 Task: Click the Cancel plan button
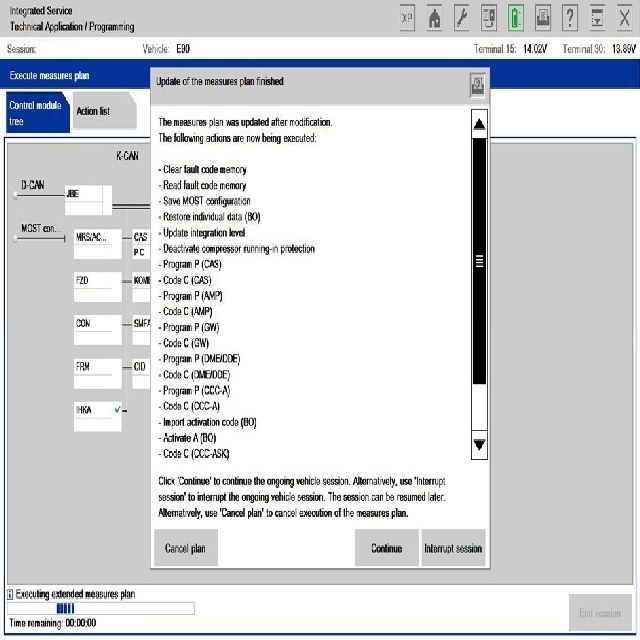click(186, 548)
